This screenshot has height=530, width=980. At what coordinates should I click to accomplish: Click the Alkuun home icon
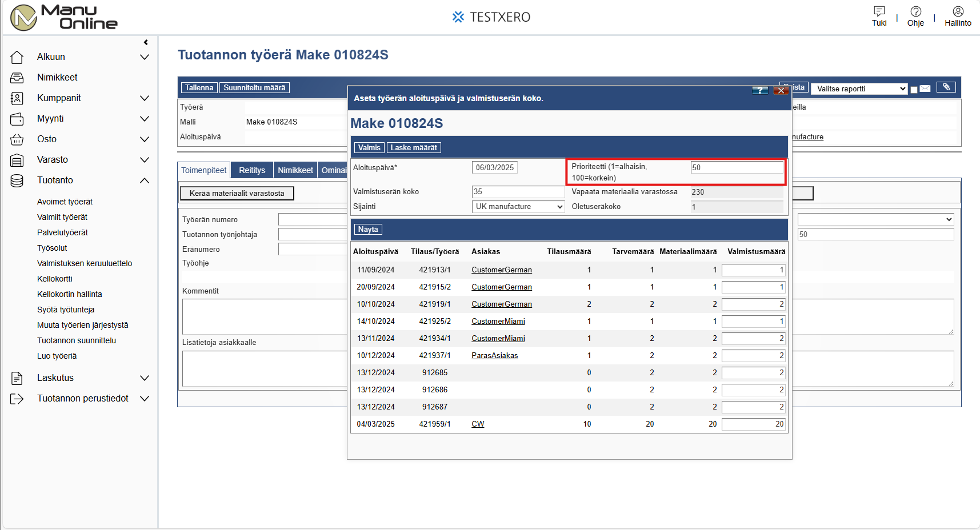[x=17, y=57]
